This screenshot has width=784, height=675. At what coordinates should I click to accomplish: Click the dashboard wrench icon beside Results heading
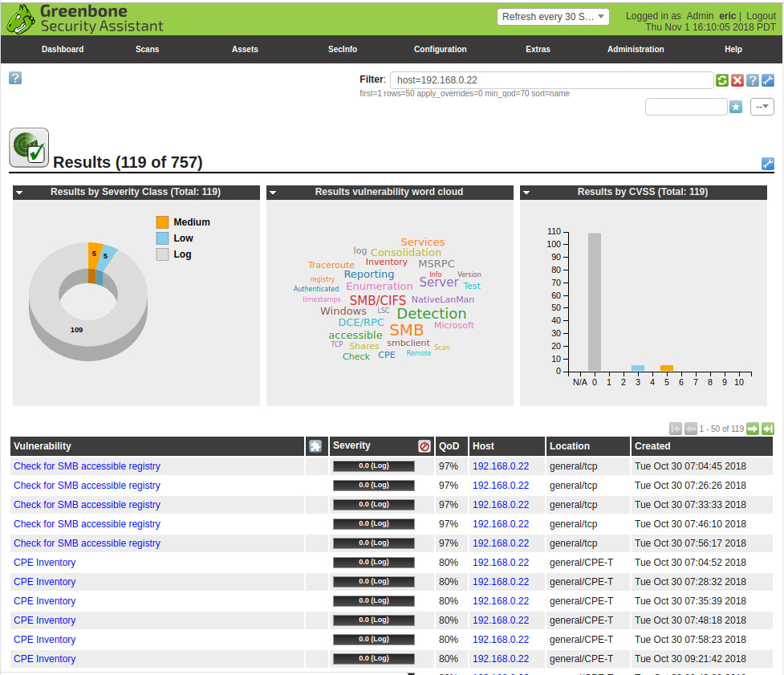pyautogui.click(x=767, y=164)
